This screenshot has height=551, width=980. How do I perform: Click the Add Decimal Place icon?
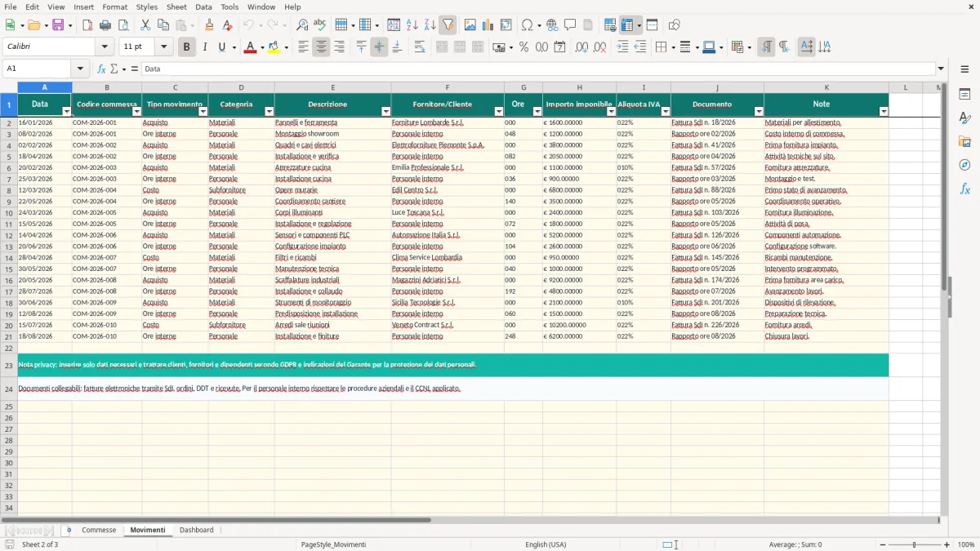pos(581,47)
